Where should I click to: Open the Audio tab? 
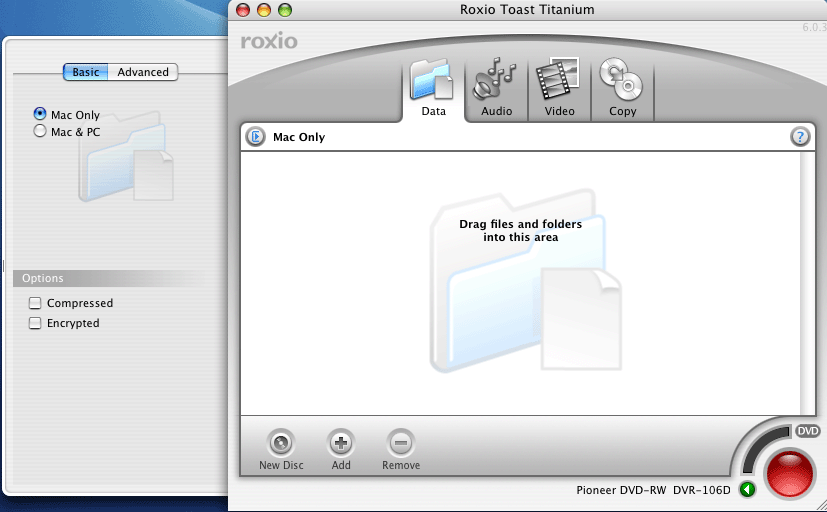(496, 88)
